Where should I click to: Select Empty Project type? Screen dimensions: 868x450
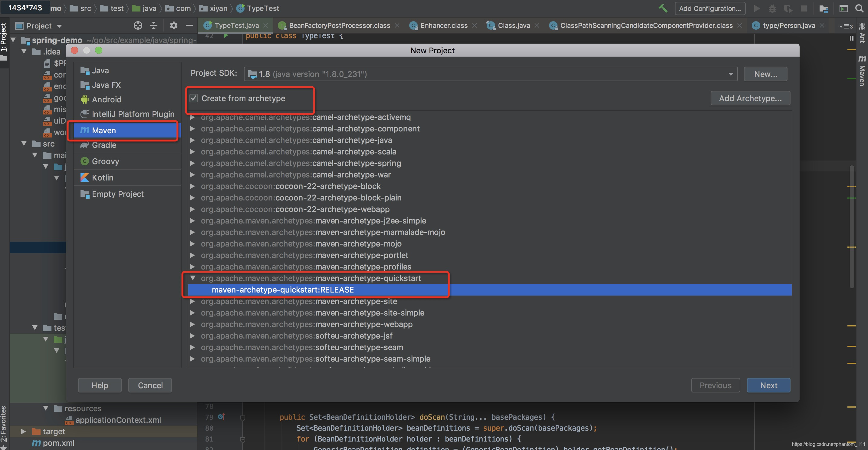pos(127,194)
